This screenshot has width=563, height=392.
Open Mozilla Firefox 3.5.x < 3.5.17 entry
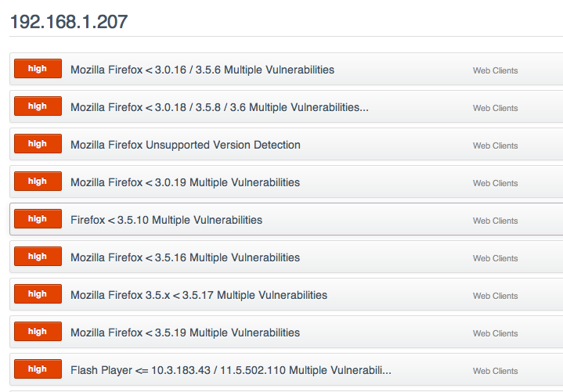(x=286, y=295)
